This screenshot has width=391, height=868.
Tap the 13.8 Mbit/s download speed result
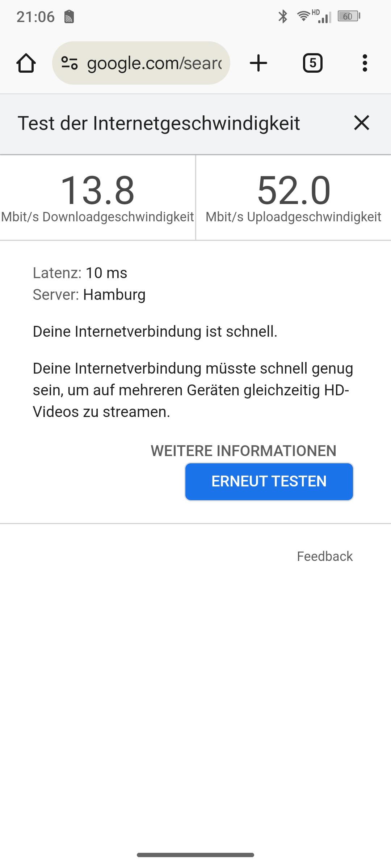[97, 198]
